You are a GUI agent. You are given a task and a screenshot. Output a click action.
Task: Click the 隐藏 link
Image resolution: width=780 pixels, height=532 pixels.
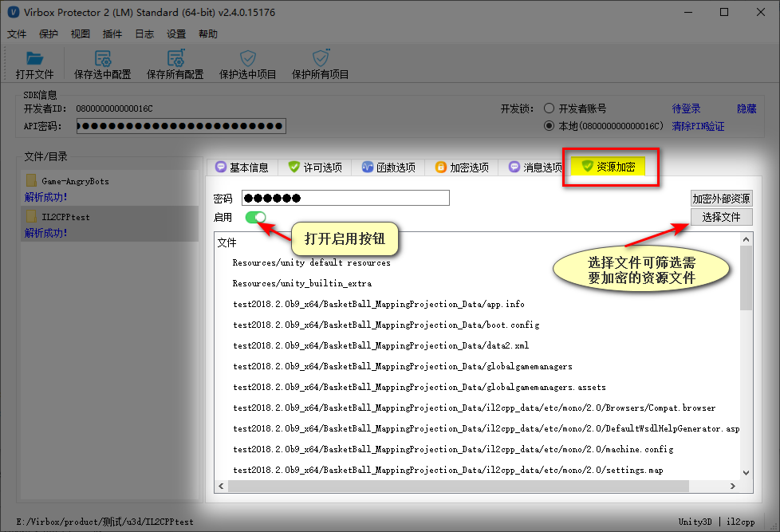[x=747, y=108]
